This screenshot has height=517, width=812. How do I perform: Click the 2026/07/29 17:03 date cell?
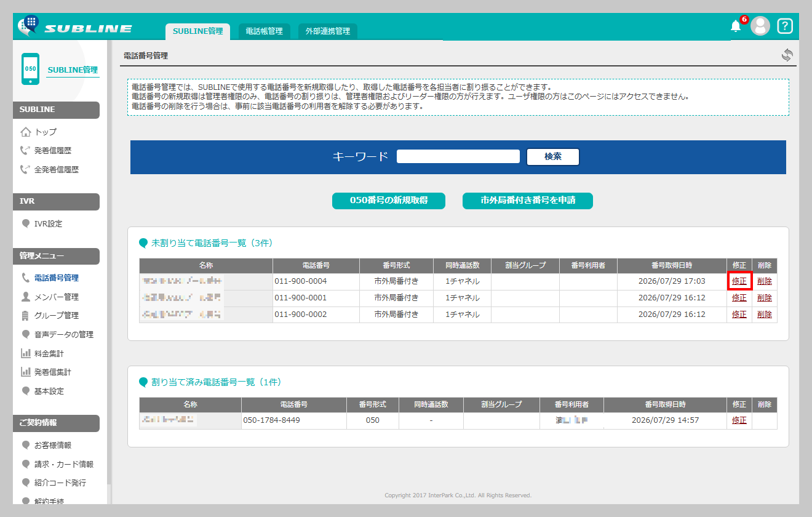672,281
